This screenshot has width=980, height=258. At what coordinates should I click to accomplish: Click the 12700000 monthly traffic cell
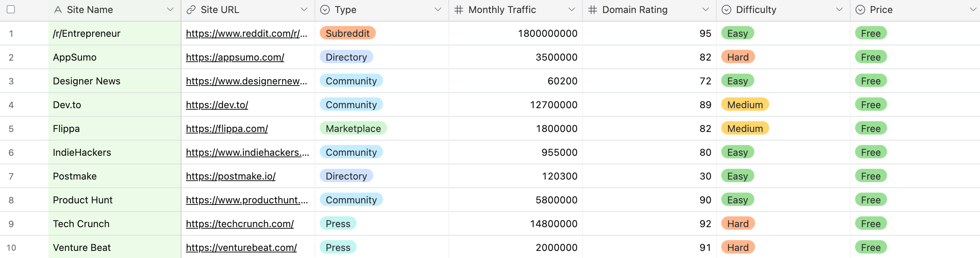click(x=516, y=105)
